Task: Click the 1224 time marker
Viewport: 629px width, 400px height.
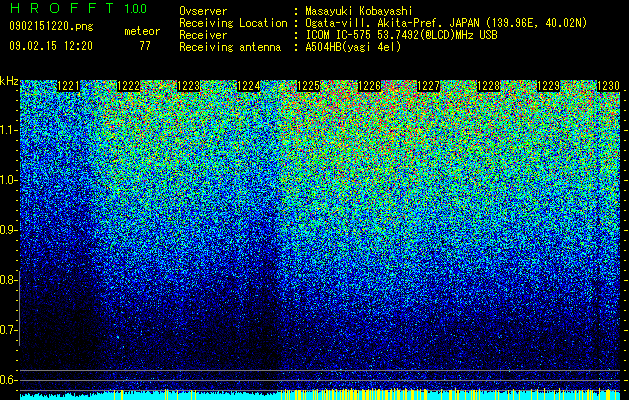Action: point(249,86)
